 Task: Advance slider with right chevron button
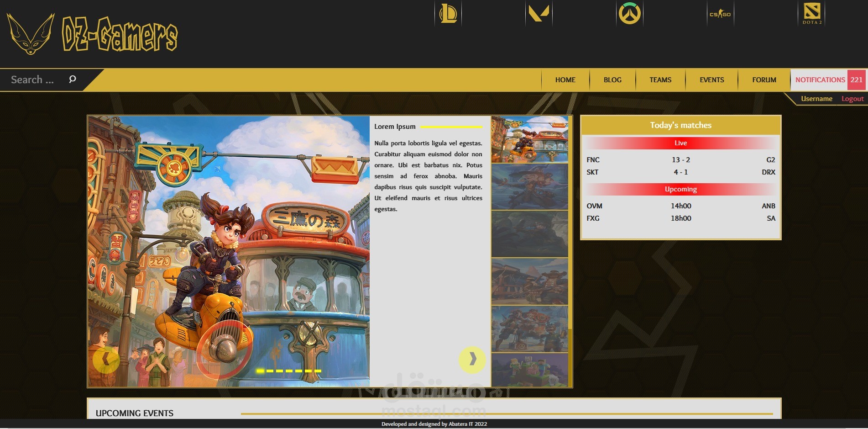tap(472, 360)
